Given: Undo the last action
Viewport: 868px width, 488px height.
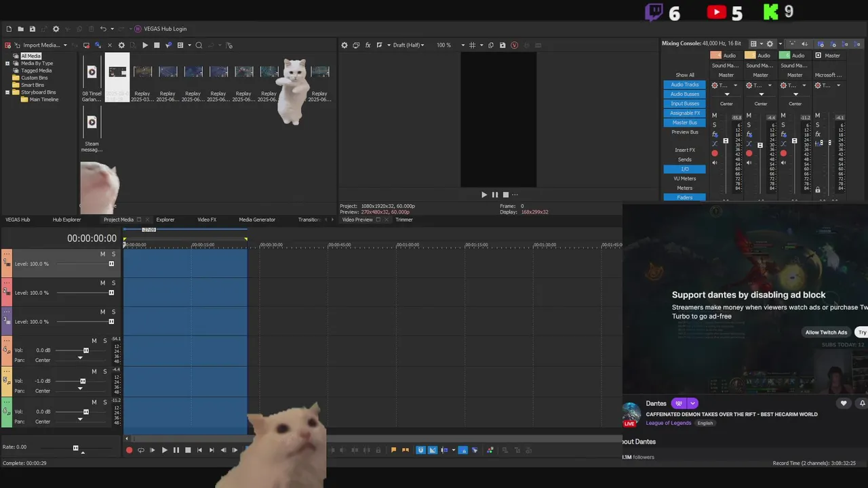Looking at the screenshot, I should (103, 29).
